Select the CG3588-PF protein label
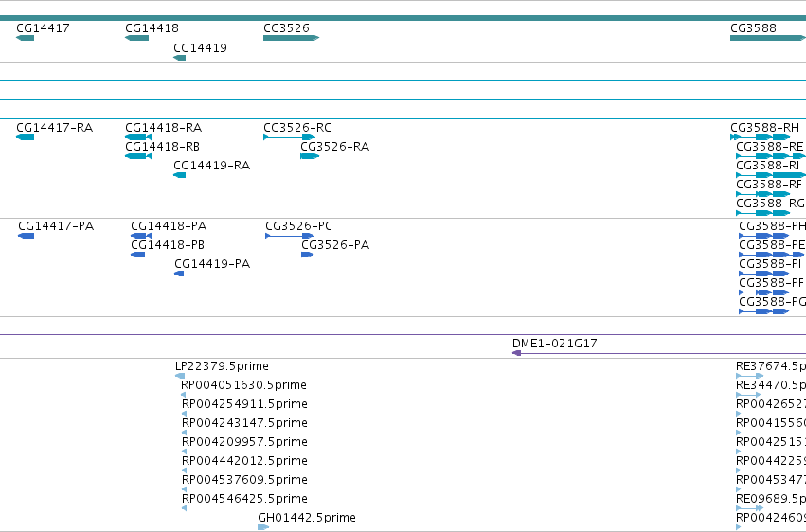 771,283
